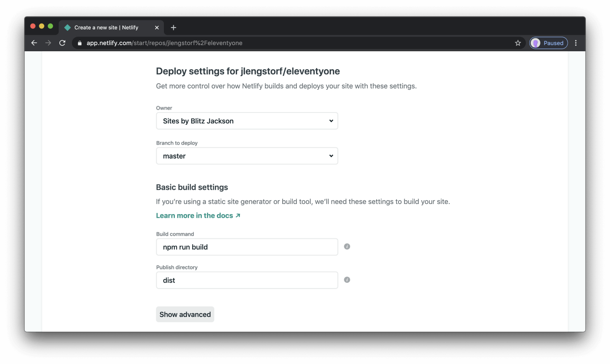Image resolution: width=610 pixels, height=364 pixels.
Task: Click the Netlify diamond favicon on the tab
Action: click(68, 27)
